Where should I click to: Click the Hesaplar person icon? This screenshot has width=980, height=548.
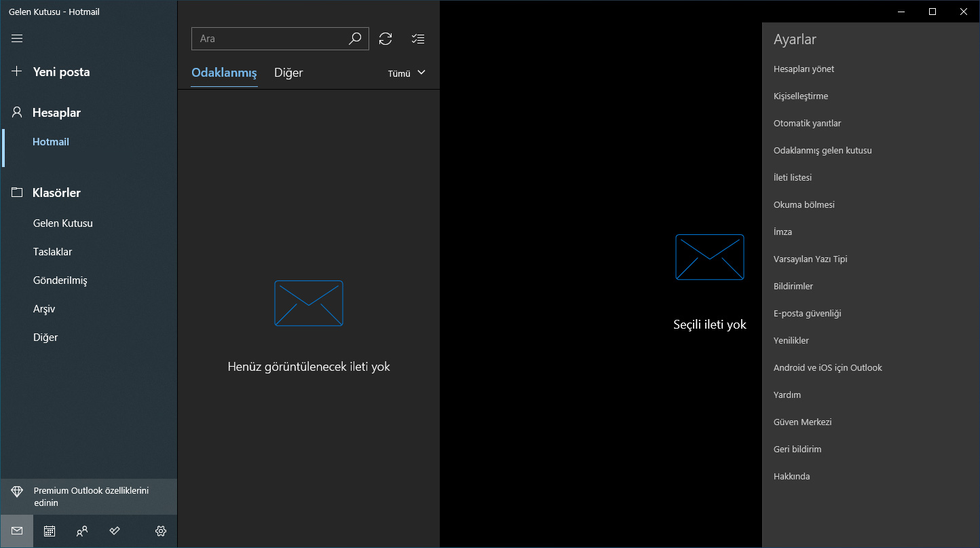coord(17,112)
